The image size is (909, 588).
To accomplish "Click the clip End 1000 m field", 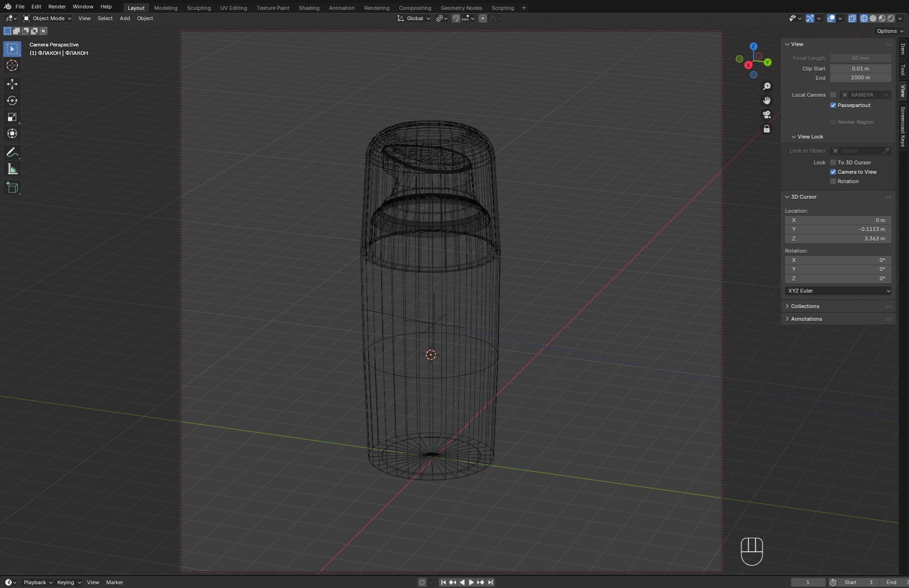I will (860, 77).
